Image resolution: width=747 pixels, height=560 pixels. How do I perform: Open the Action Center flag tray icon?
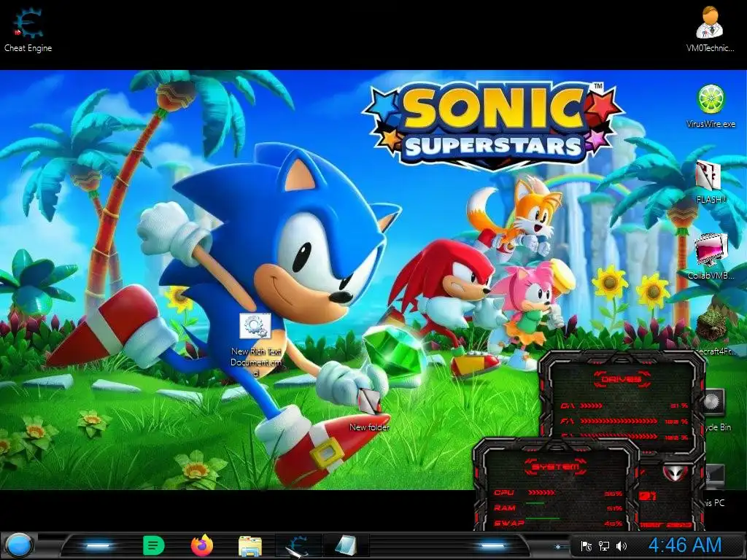coord(587,546)
